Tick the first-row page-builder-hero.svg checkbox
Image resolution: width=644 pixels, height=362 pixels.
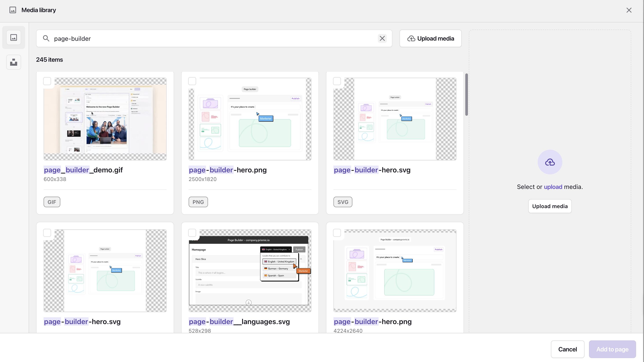[337, 81]
